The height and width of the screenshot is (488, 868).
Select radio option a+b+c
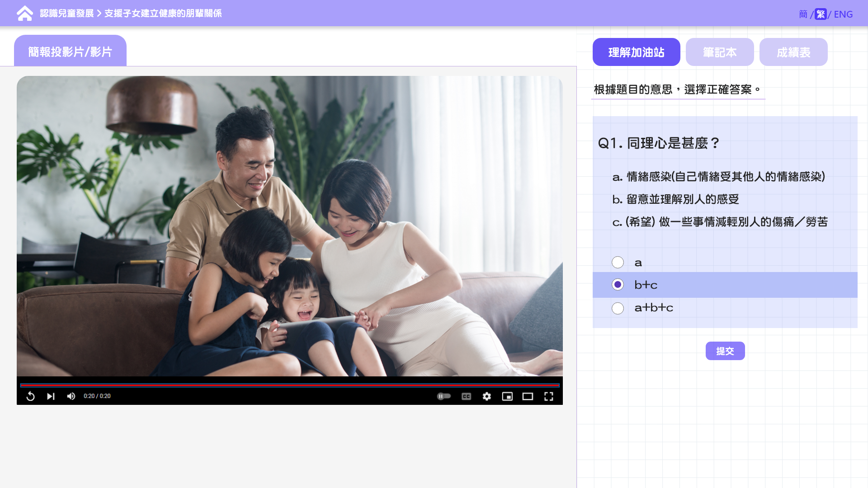(618, 308)
